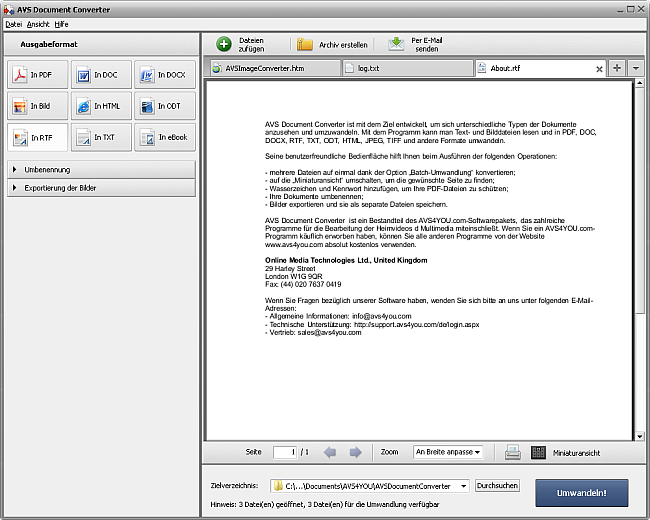650x520 pixels.
Task: Switch to the log.txt tab
Action: pyautogui.click(x=407, y=68)
